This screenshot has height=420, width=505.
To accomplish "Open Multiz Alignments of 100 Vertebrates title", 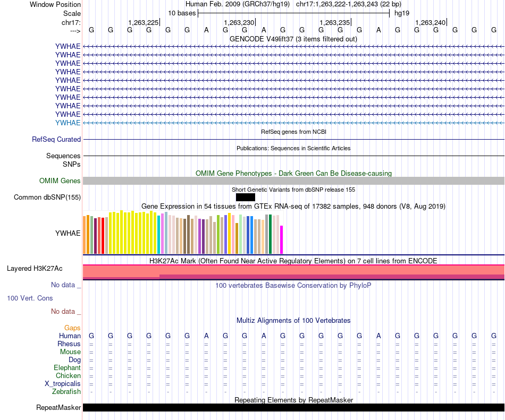I will (293, 321).
